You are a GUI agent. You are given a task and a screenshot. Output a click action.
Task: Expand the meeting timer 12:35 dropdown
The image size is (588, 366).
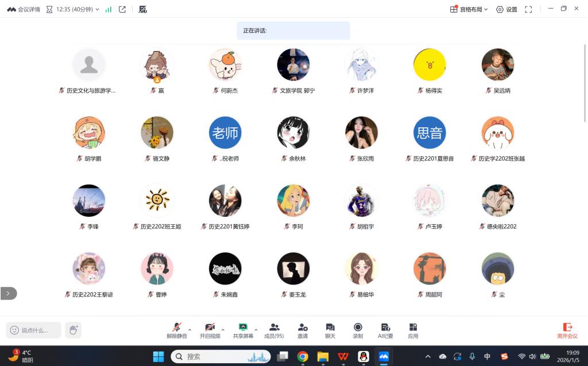tap(97, 9)
